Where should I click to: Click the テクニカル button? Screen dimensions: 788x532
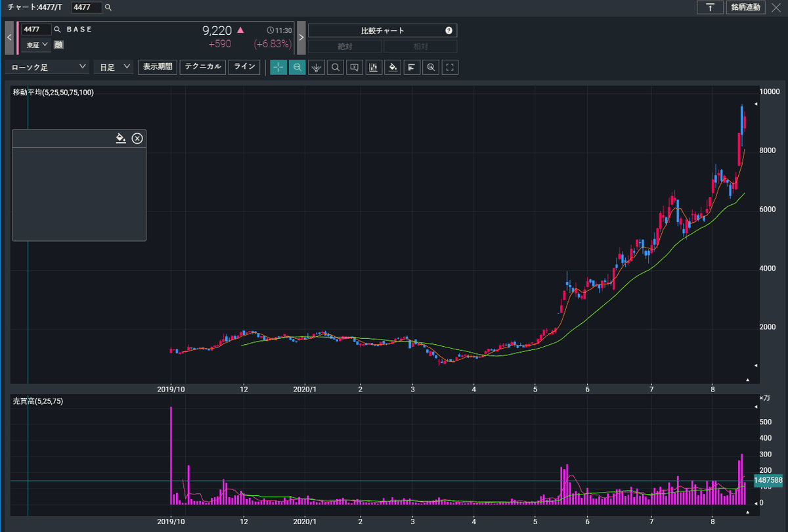[203, 67]
